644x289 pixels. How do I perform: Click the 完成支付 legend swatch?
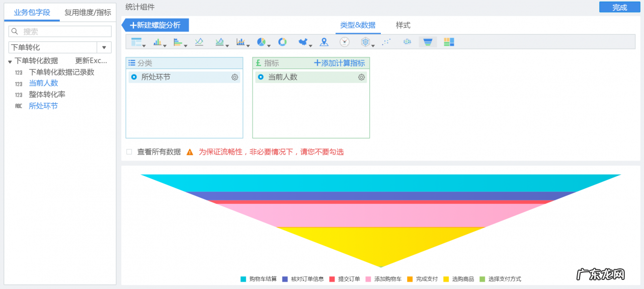click(410, 279)
